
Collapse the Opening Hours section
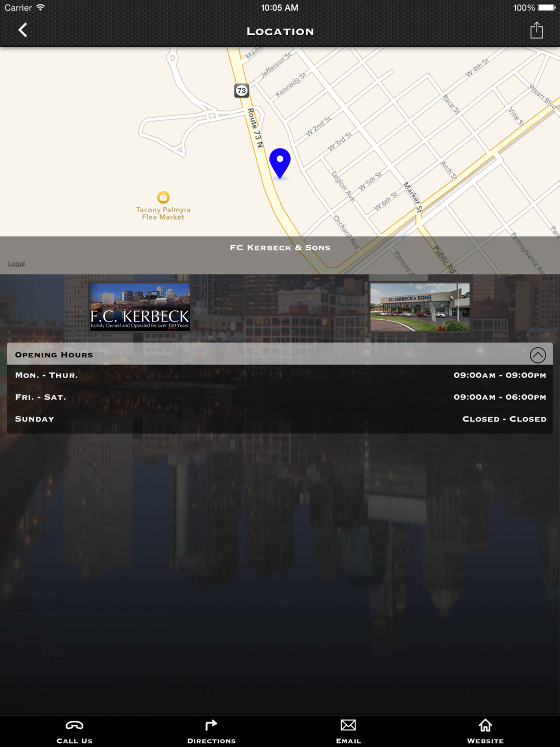point(538,355)
